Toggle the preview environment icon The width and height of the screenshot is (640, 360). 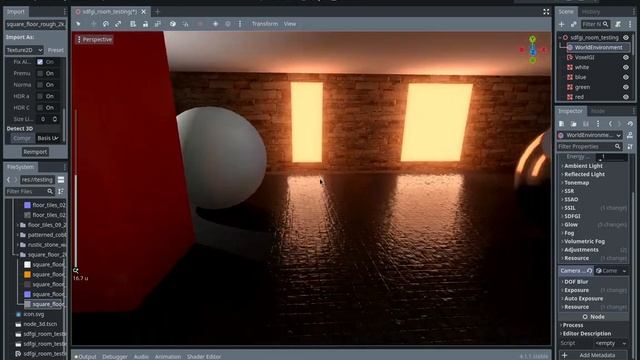coord(228,24)
